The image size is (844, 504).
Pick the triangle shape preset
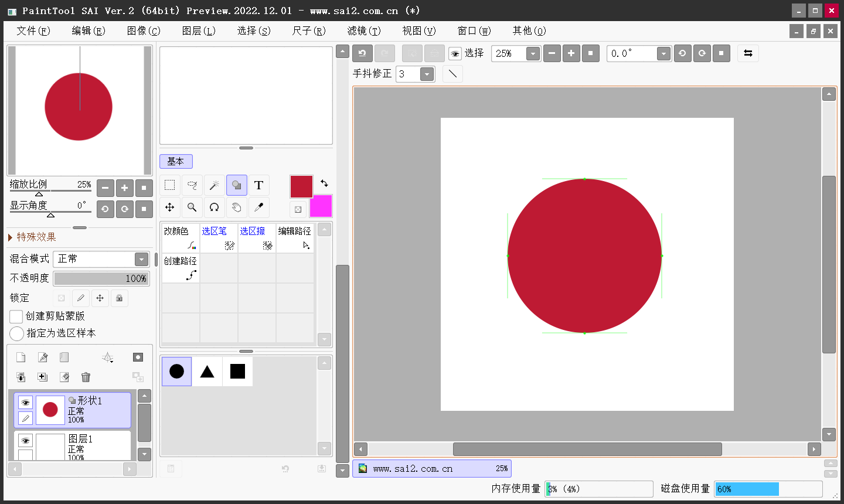[x=207, y=372]
